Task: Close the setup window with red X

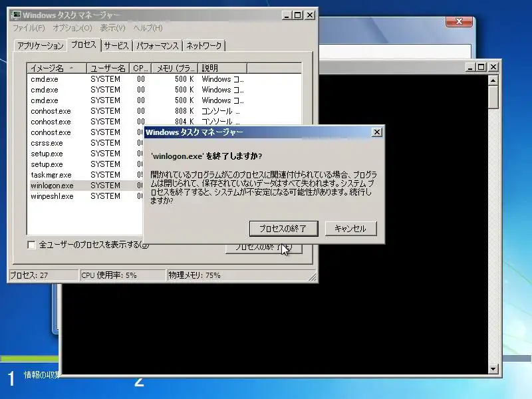Action: click(x=459, y=21)
